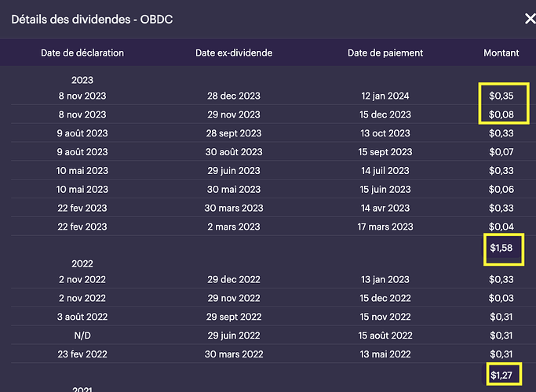Click ex-dividend date 30 mai 2023
Viewport: 536px width, 392px height.
tap(234, 189)
